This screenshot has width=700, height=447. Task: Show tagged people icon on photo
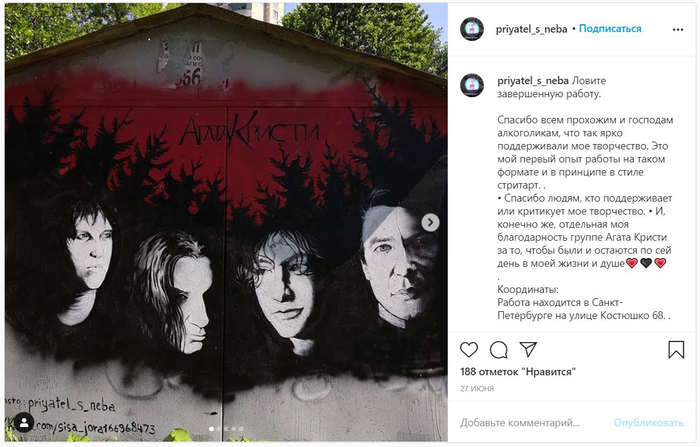(x=24, y=422)
